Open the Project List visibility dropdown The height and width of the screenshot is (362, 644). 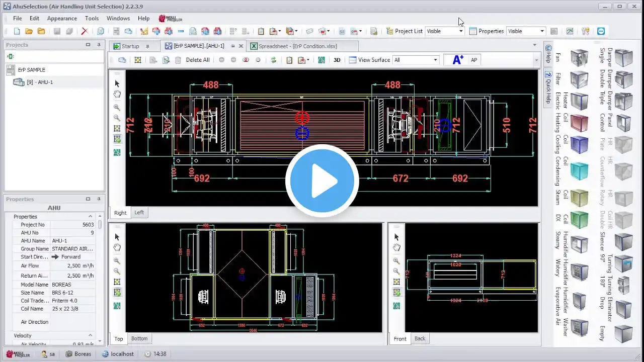(460, 31)
